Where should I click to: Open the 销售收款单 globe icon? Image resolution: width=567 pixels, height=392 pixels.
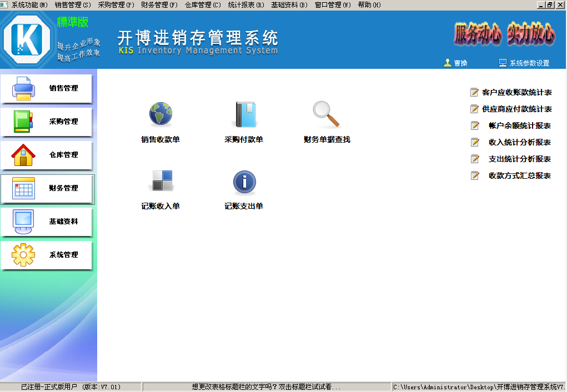(x=160, y=114)
